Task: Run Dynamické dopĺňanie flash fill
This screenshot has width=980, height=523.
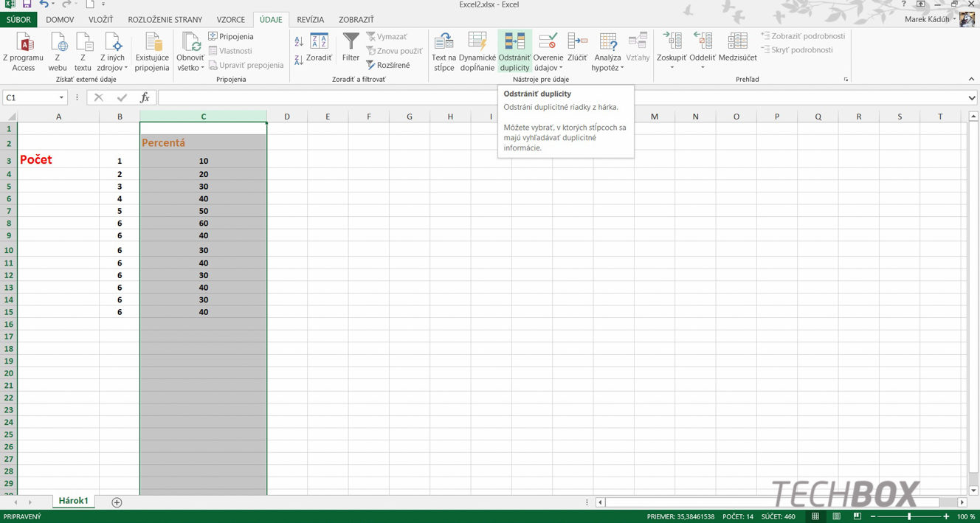Action: click(477, 52)
